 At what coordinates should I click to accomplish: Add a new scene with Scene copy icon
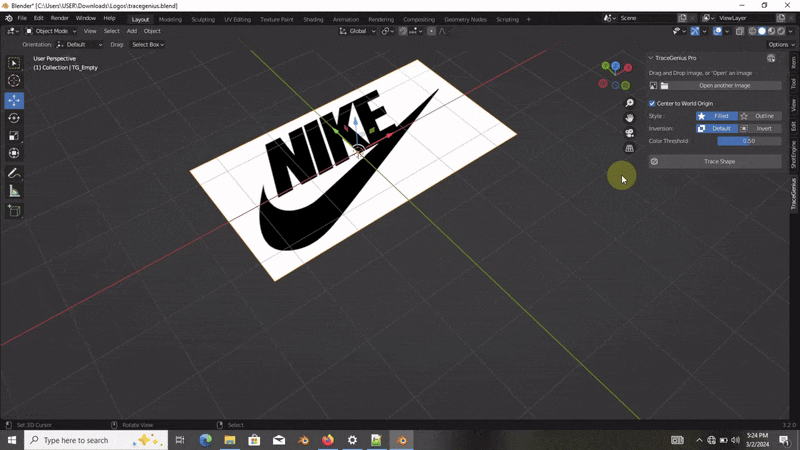[x=682, y=18]
